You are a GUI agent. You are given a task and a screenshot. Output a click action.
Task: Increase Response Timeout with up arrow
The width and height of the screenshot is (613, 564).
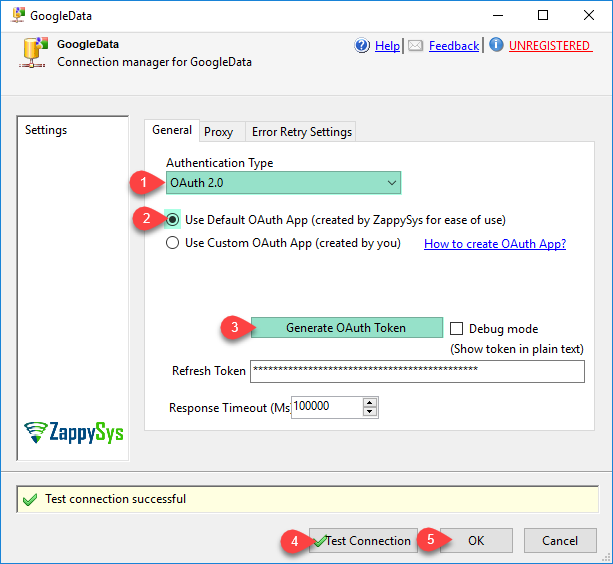370,402
